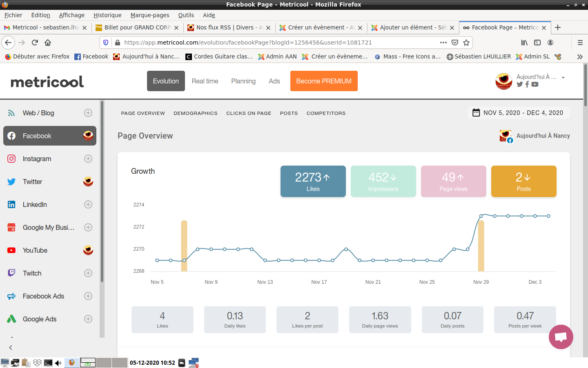Click the volume icon in taskbar
588x368 pixels.
click(x=58, y=363)
